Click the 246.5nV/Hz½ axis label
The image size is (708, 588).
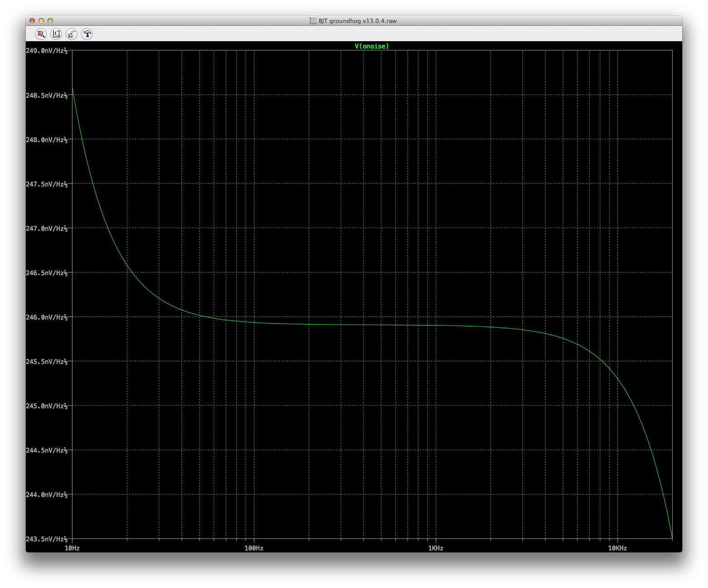click(x=47, y=273)
